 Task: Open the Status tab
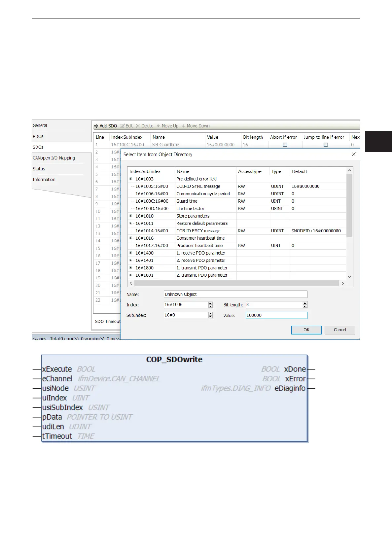pos(39,169)
